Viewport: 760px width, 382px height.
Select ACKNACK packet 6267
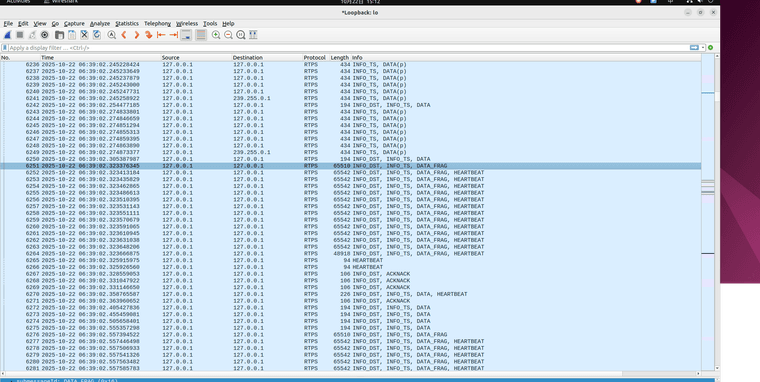point(350,274)
